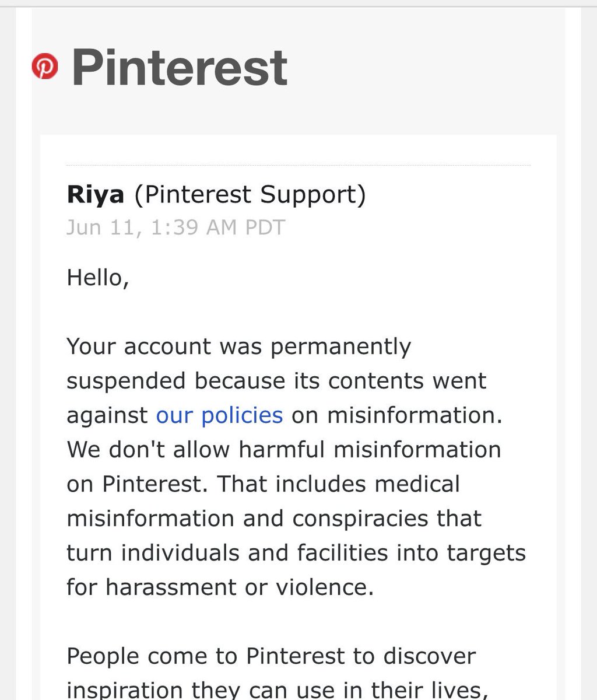Click the Pinterest wordmark header

click(x=180, y=67)
